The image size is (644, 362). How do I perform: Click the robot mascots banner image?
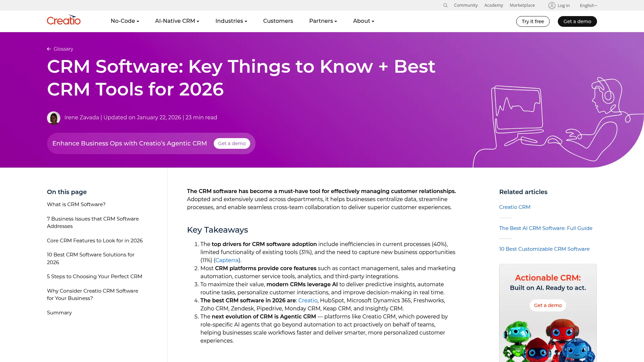(548, 340)
